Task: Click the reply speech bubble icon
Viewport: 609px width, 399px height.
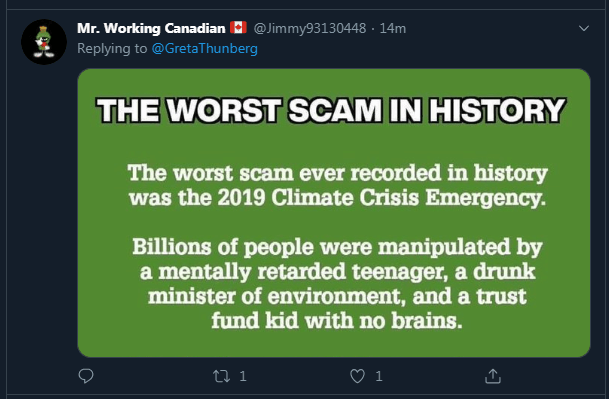Action: pos(86,376)
